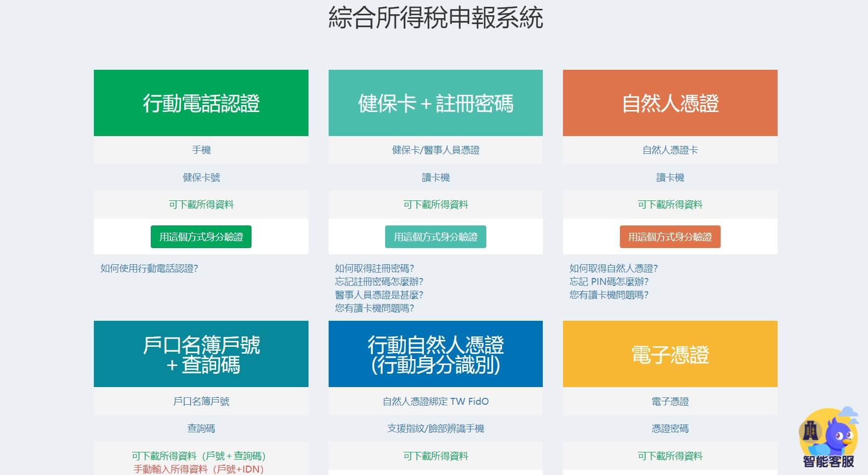
Task: Click 可下載所得資料（戶號 + 查詢碼）link
Action: tap(200, 456)
